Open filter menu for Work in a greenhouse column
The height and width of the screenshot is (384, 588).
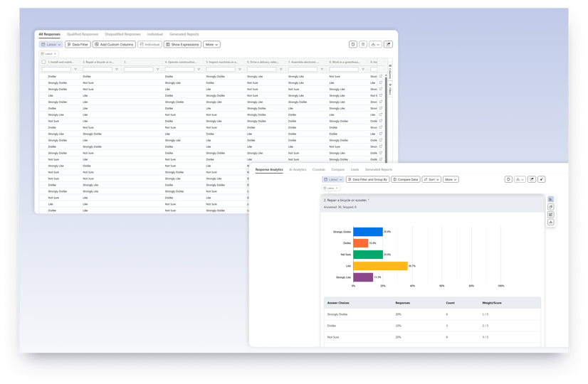(363, 69)
